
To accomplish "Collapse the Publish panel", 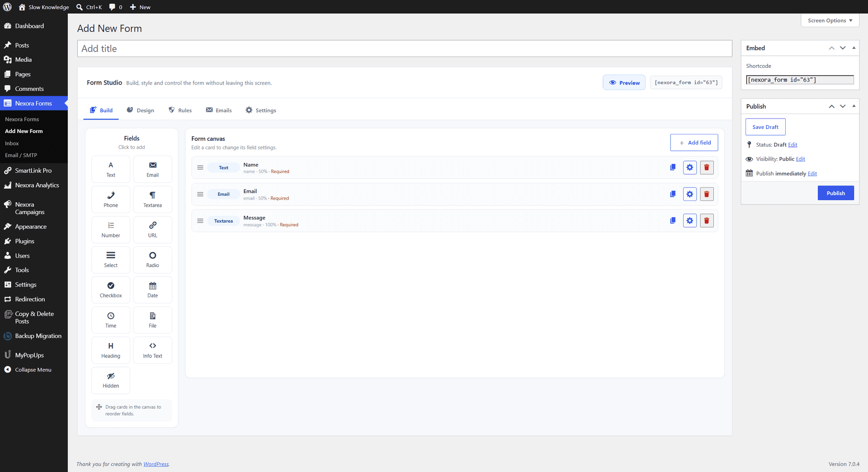I will [x=854, y=106].
